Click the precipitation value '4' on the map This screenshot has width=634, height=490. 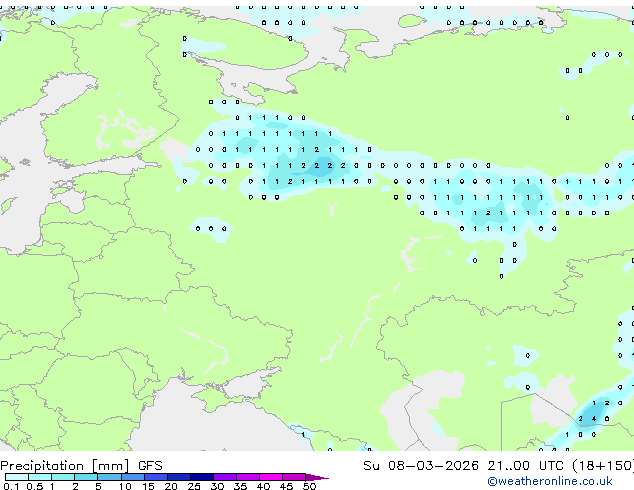pos(594,419)
